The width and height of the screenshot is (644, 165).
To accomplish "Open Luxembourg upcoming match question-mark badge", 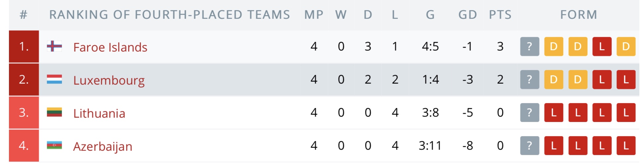I will [530, 80].
